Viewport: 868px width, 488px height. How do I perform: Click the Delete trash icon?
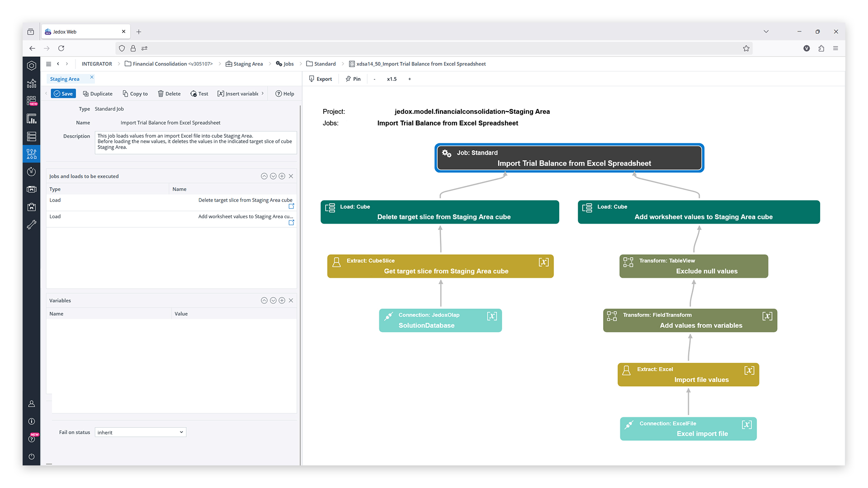(x=160, y=94)
